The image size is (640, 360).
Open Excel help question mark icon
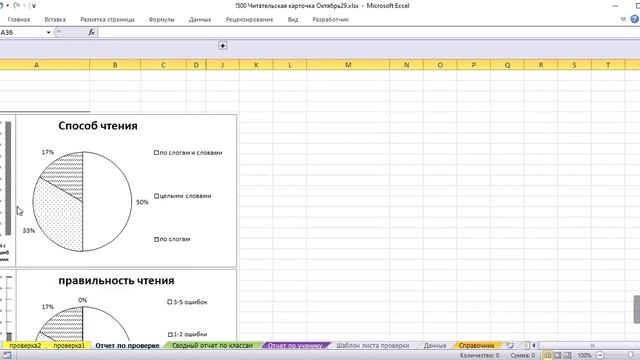pyautogui.click(x=635, y=19)
